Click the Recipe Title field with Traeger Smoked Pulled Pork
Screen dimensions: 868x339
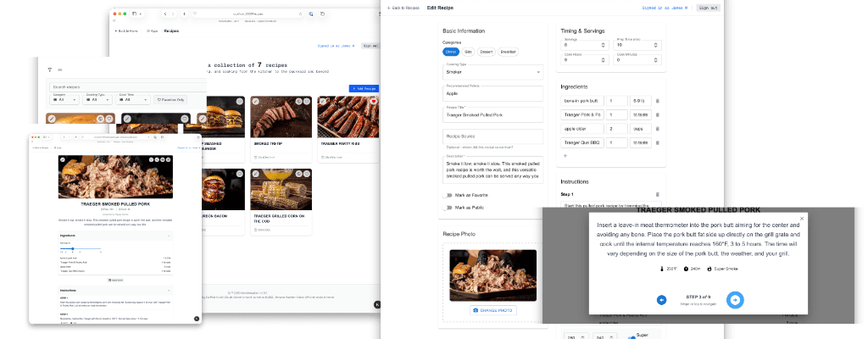point(492,114)
